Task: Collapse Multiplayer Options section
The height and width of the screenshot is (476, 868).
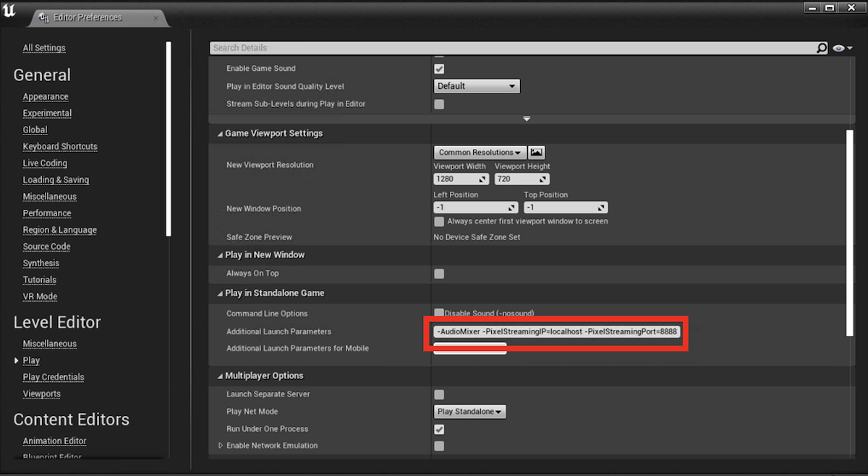Action: 220,376
